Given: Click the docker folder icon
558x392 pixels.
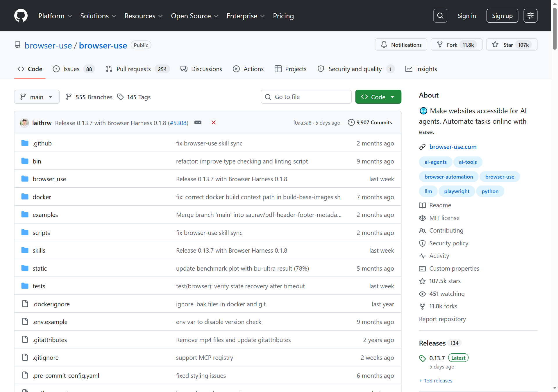Looking at the screenshot, I should [25, 197].
